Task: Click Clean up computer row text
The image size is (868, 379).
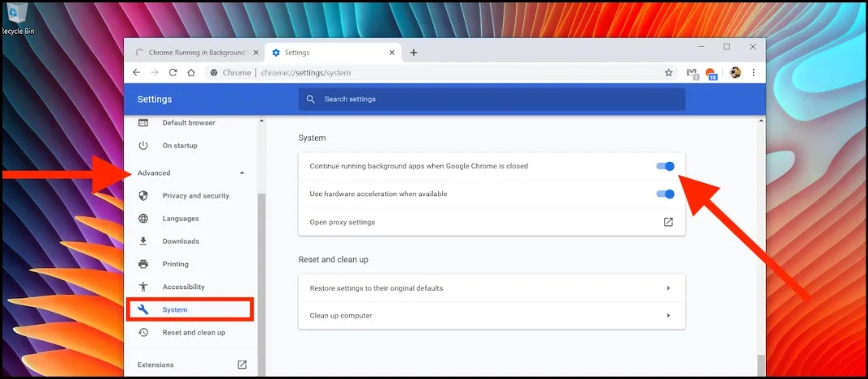Action: [340, 315]
